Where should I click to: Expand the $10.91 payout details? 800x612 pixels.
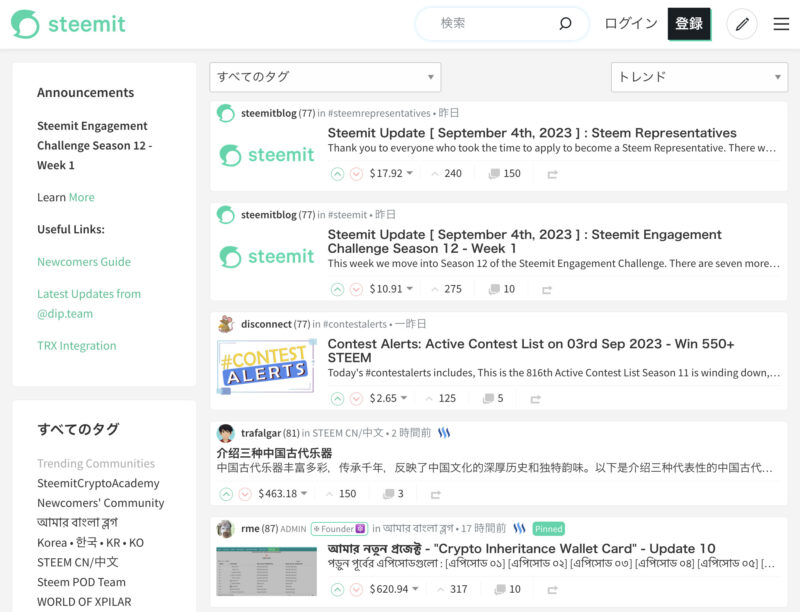coord(391,289)
